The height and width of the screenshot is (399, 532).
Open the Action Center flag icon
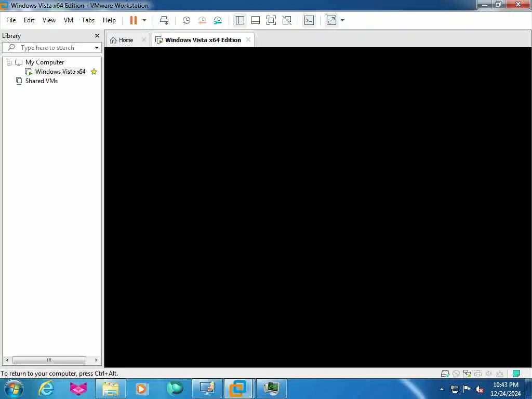pyautogui.click(x=467, y=389)
